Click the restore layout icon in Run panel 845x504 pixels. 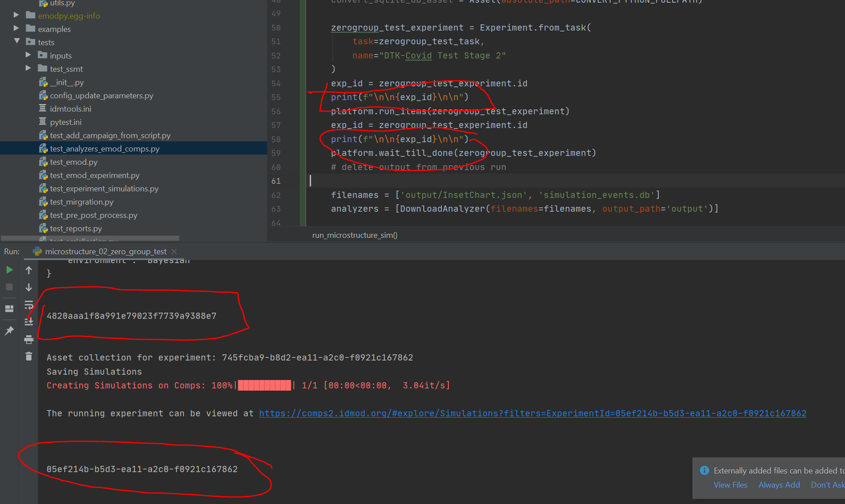[9, 309]
